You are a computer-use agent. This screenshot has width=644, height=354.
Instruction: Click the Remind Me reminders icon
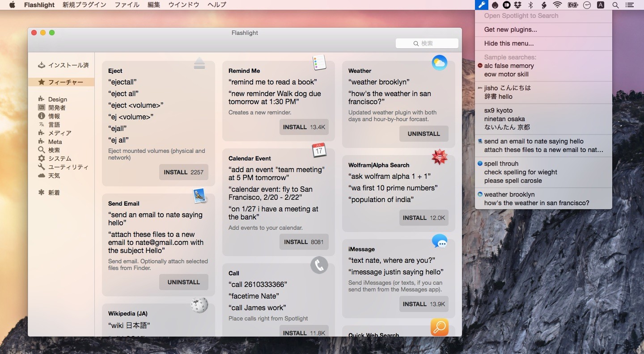tap(319, 63)
